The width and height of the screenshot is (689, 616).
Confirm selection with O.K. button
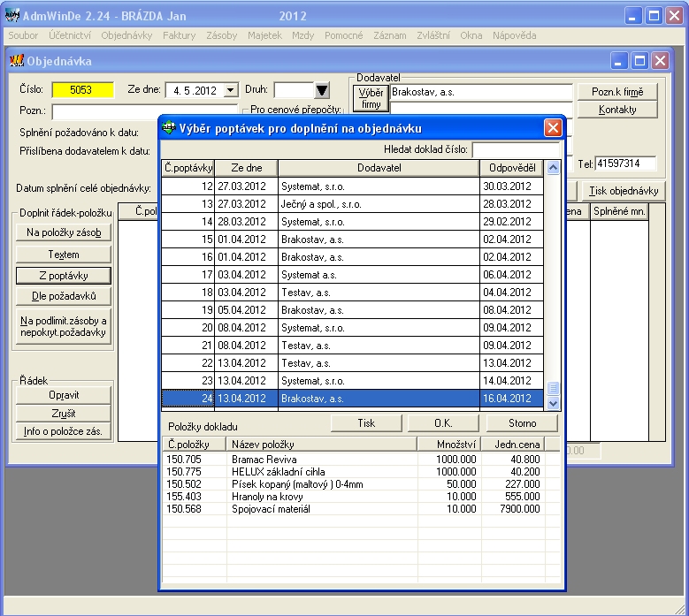tap(443, 423)
